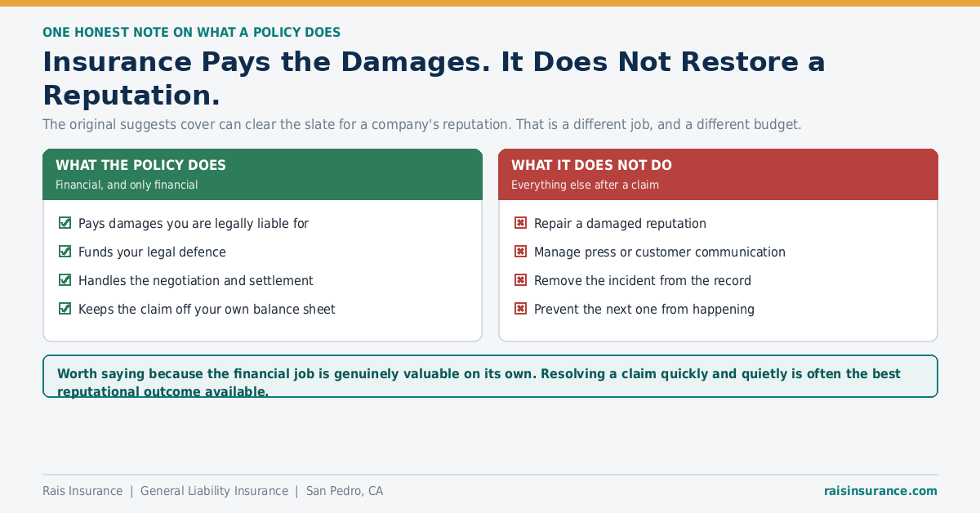Click cross mark beside 'Remove the incident from the record'

point(520,280)
